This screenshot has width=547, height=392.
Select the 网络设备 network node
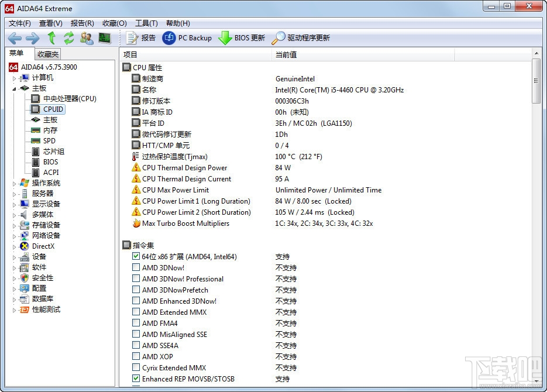(x=40, y=235)
